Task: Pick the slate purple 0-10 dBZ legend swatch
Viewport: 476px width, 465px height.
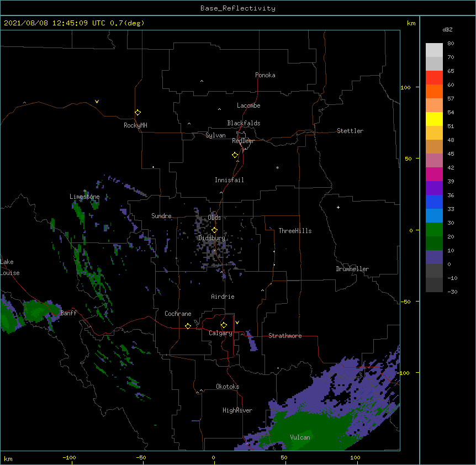Action: click(434, 257)
